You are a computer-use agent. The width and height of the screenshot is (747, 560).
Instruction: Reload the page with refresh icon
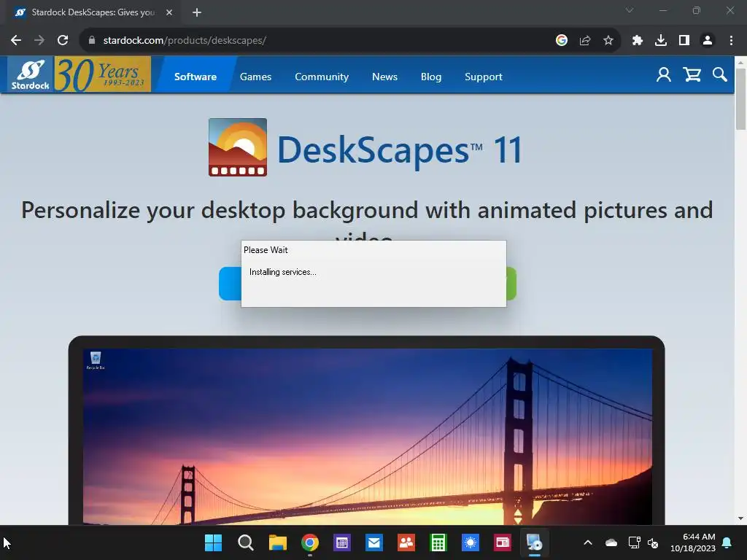[63, 41]
